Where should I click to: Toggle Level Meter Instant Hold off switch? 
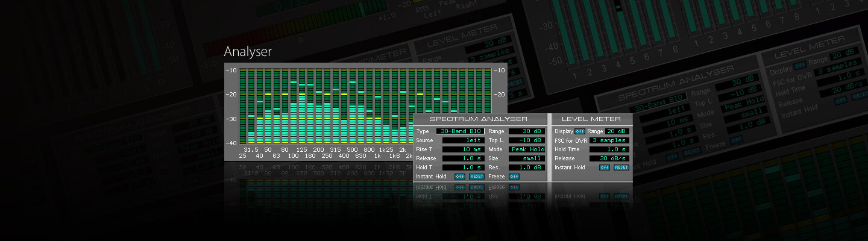click(x=605, y=167)
